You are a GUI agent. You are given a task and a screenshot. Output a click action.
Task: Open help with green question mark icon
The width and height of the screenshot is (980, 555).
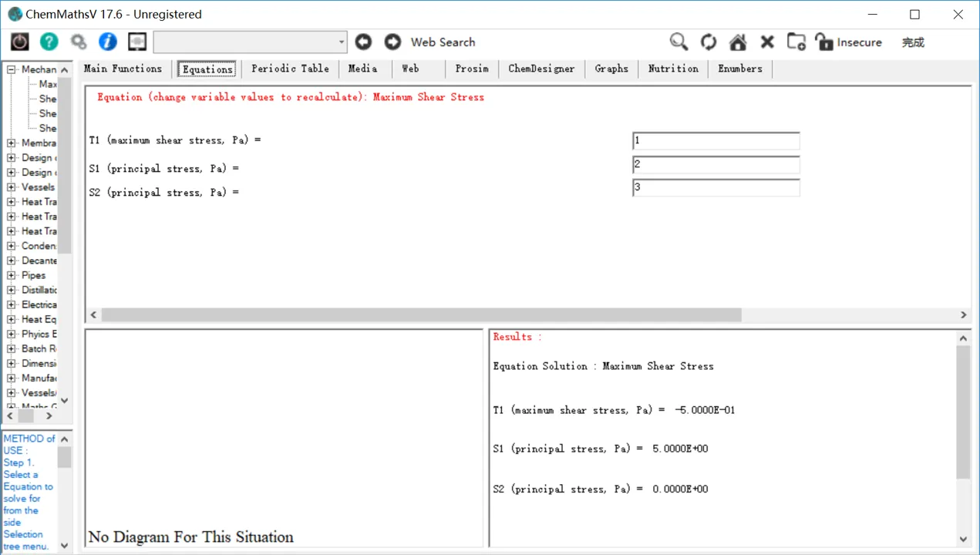(x=49, y=42)
